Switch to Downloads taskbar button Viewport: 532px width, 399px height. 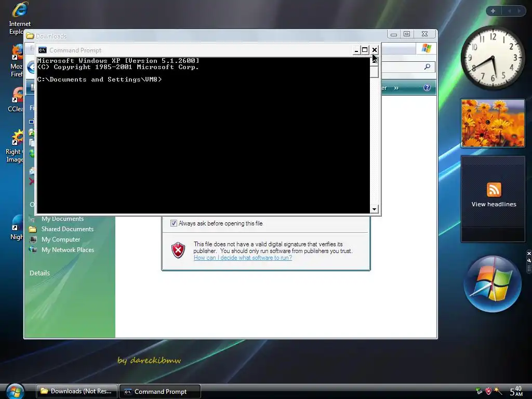click(x=77, y=391)
